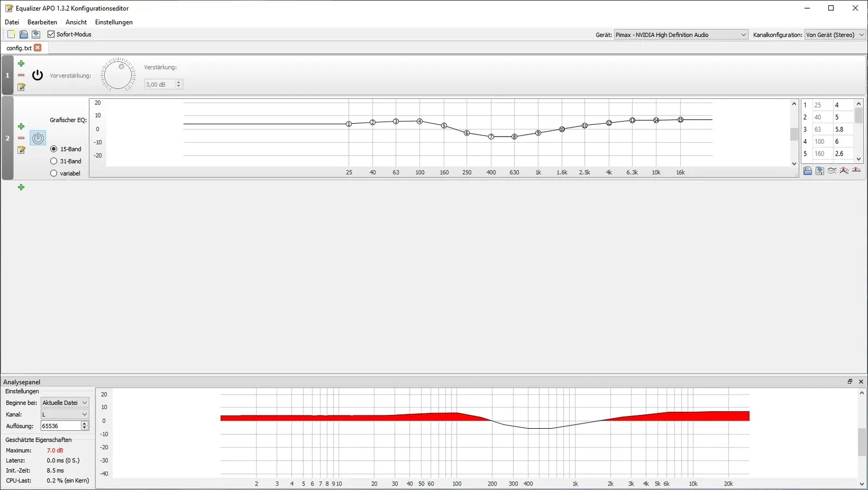Open the Gerät device dropdown
The image size is (868, 490).
pyautogui.click(x=681, y=35)
